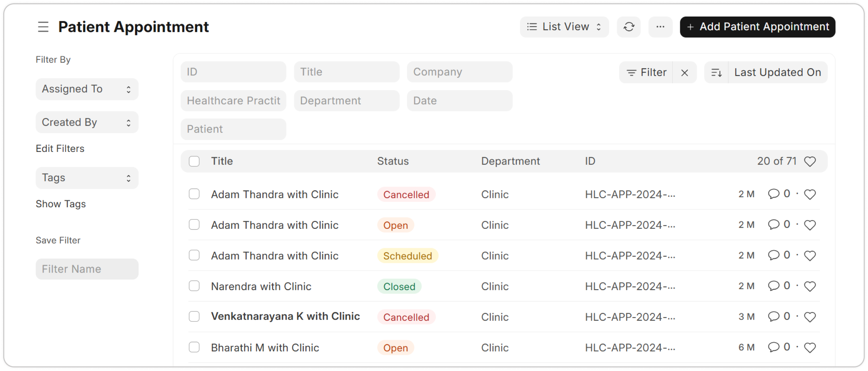Screen dimensions: 868x371
Task: Click the heart icon in the list header
Action: click(x=810, y=162)
